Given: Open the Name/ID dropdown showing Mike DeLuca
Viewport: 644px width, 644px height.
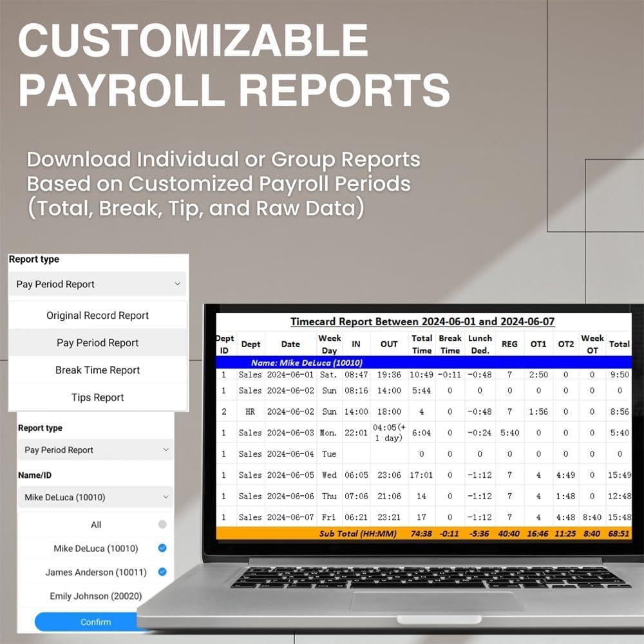Looking at the screenshot, I should point(96,497).
